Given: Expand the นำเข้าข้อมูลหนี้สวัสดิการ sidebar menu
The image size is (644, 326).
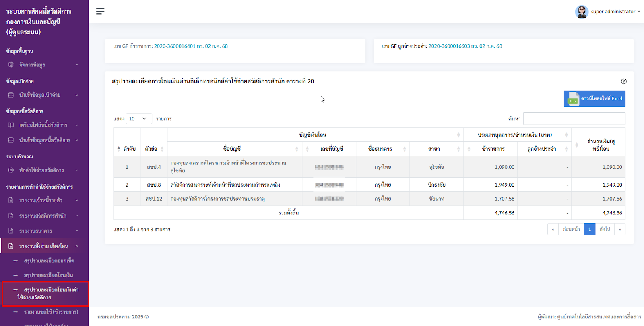Looking at the screenshot, I should point(44,140).
